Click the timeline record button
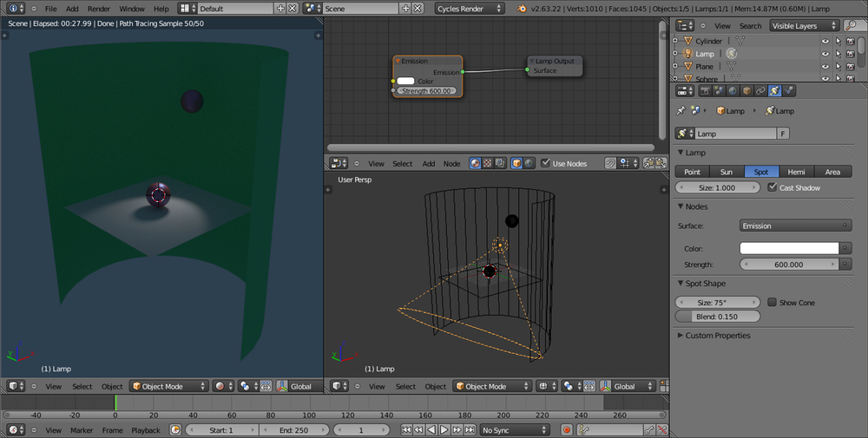The height and width of the screenshot is (438, 868). 567,430
